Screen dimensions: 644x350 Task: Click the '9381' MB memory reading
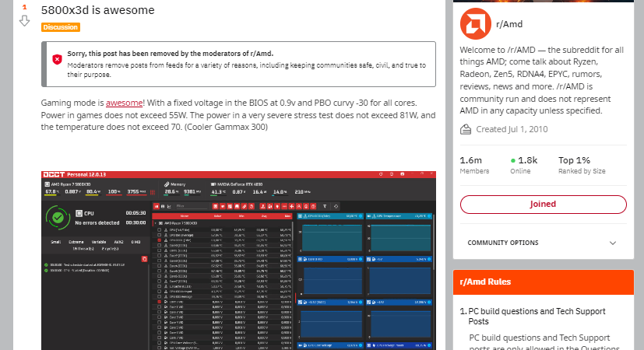point(189,191)
